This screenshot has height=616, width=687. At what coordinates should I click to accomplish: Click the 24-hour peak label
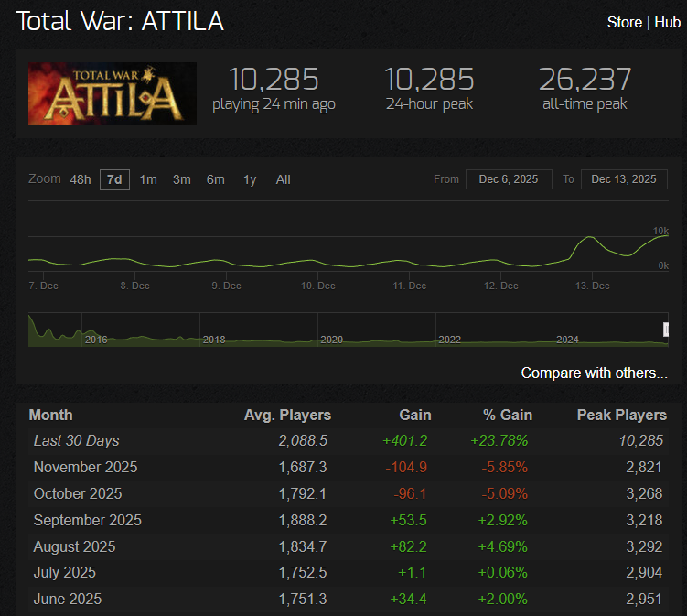coord(429,104)
